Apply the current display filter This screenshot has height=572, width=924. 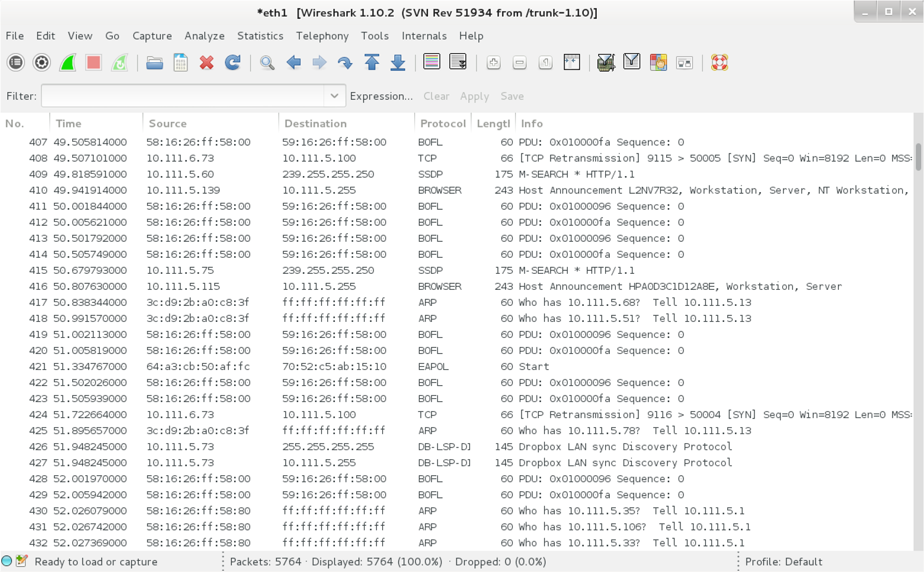point(474,96)
